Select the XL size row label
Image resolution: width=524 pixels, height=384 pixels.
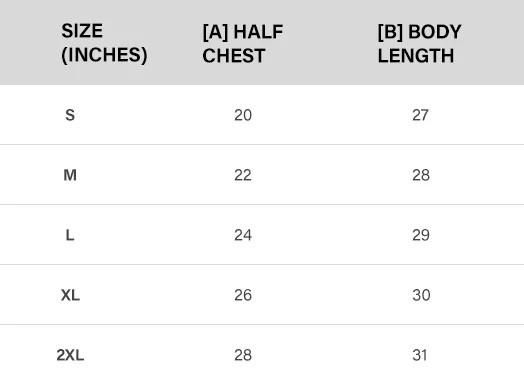71,295
